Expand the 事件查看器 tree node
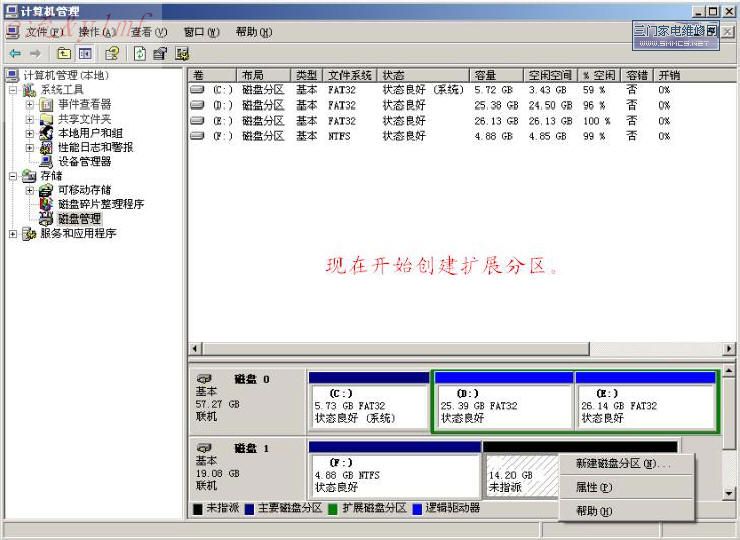The height and width of the screenshot is (540, 740). (30, 104)
